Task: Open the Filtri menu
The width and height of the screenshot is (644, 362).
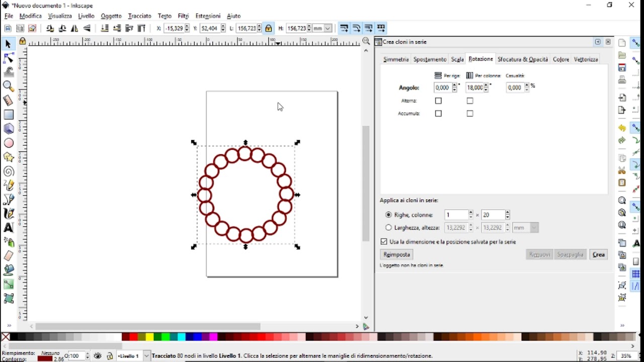Action: point(183,16)
